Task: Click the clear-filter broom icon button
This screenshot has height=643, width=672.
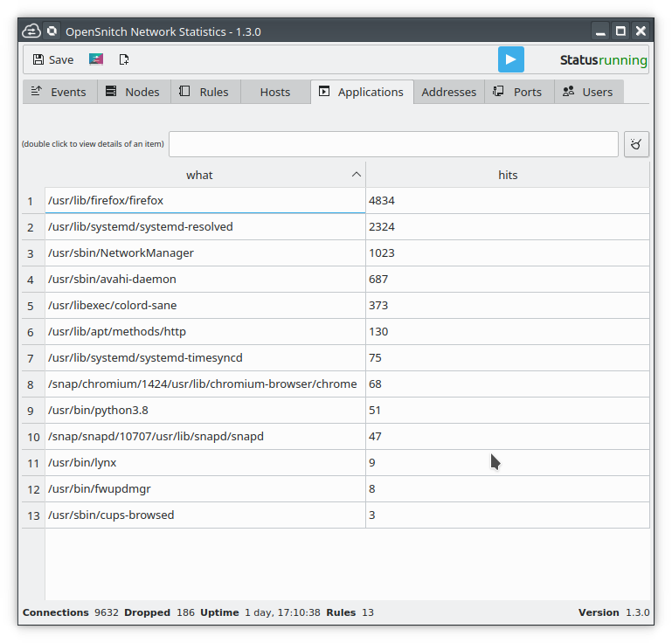Action: 636,144
